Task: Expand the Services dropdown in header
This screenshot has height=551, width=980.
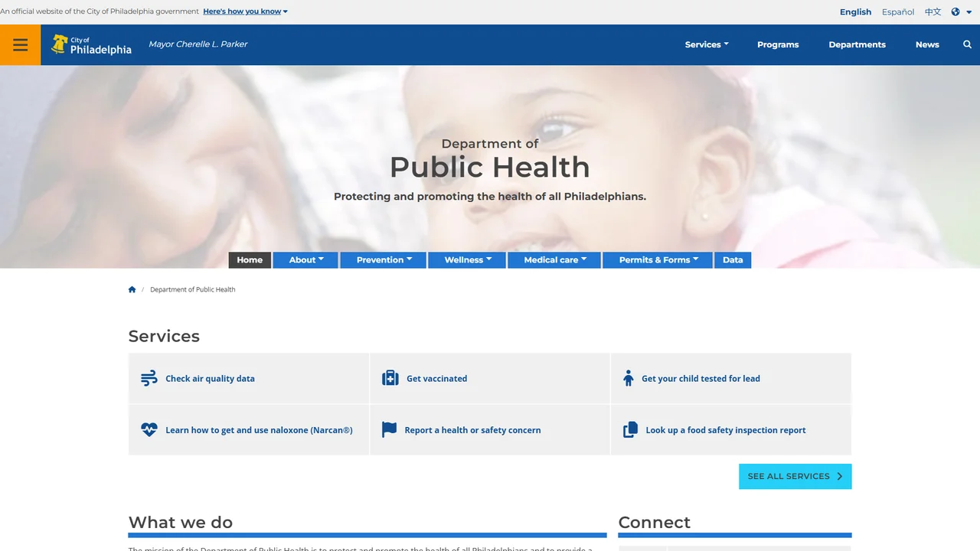Action: 707,44
